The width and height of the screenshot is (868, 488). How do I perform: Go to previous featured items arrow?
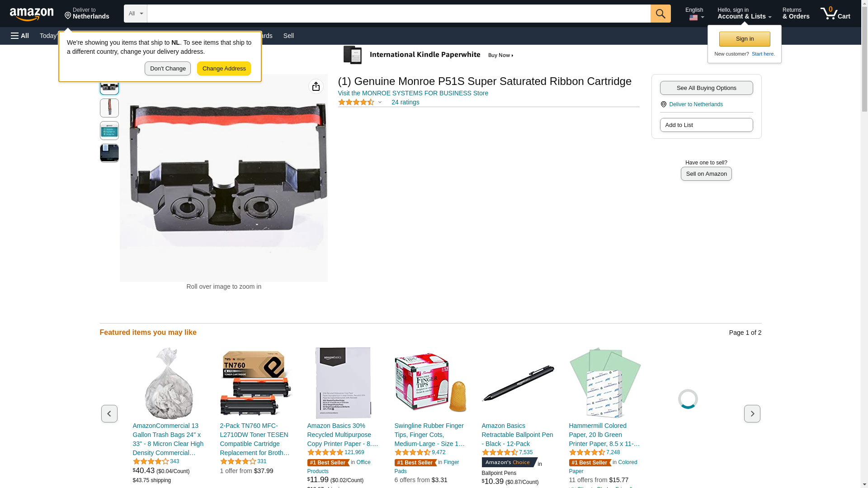(x=109, y=414)
